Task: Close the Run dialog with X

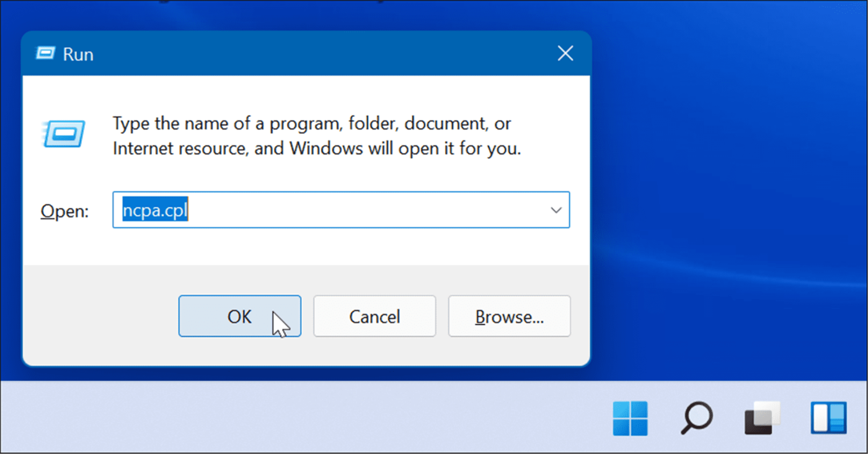Action: pos(565,54)
